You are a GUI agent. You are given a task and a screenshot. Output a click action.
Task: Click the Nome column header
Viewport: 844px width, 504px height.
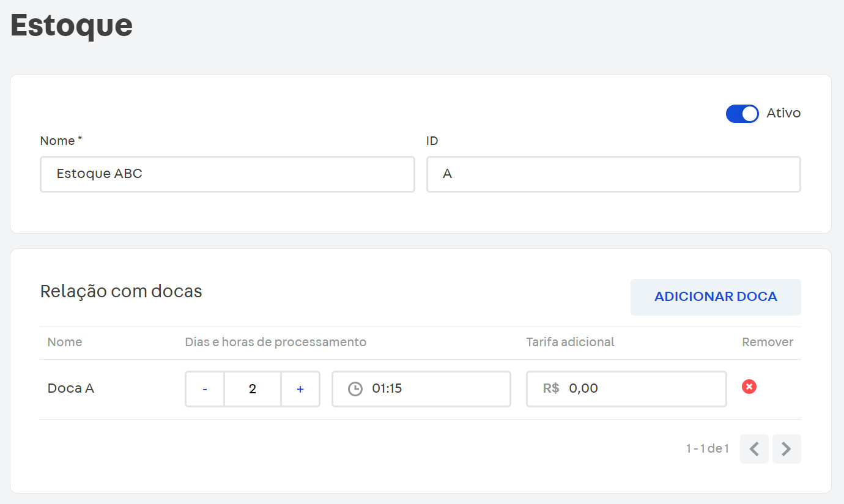pos(64,342)
